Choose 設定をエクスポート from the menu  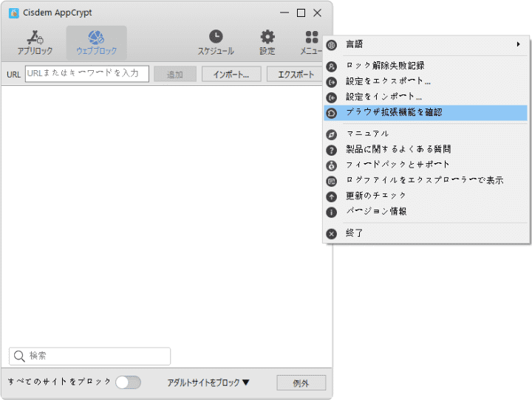[388, 82]
